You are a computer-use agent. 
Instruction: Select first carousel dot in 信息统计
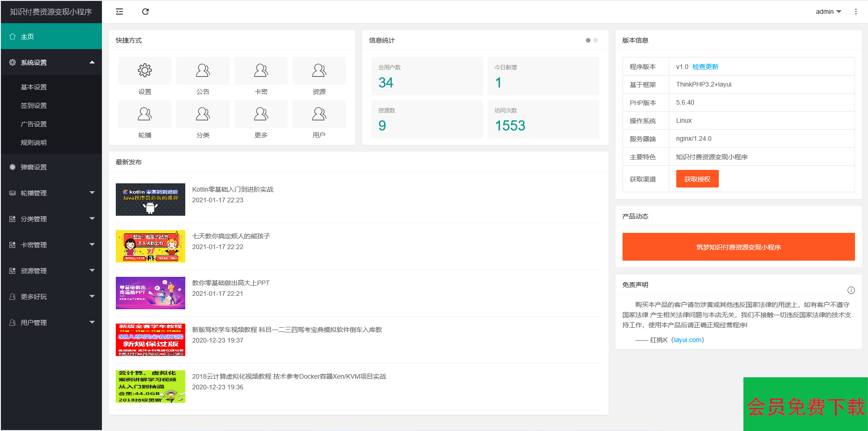(588, 40)
